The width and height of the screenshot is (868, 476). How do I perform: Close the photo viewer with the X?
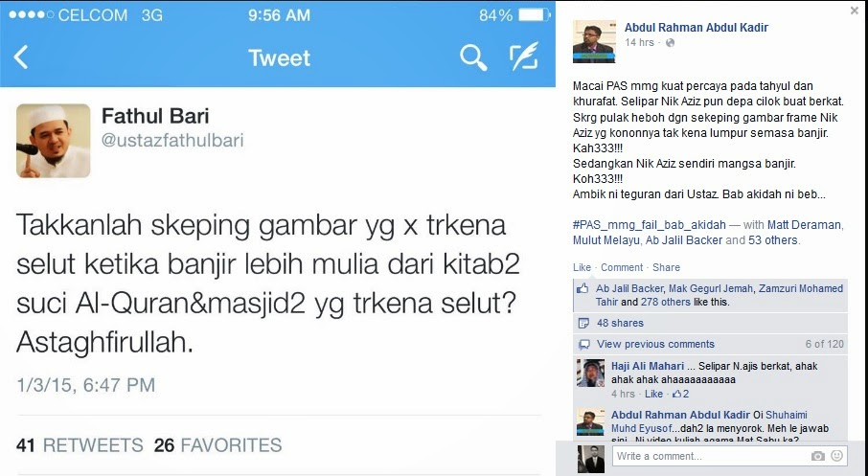point(855,11)
